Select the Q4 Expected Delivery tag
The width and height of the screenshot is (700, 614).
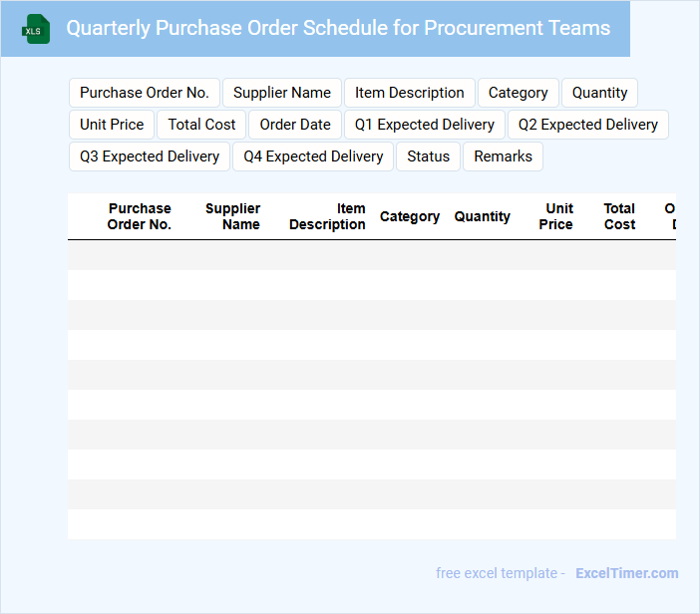click(x=313, y=156)
